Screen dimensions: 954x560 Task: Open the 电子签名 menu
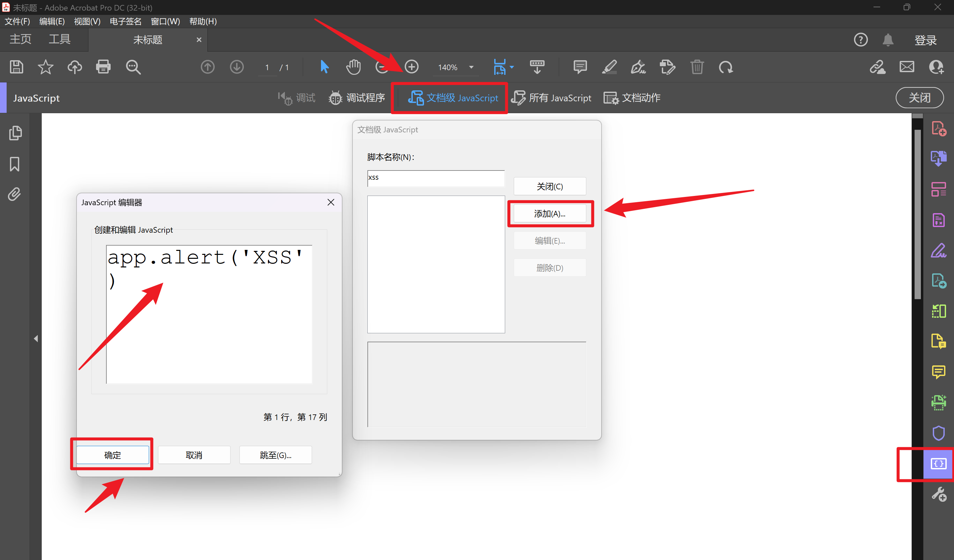pos(125,22)
